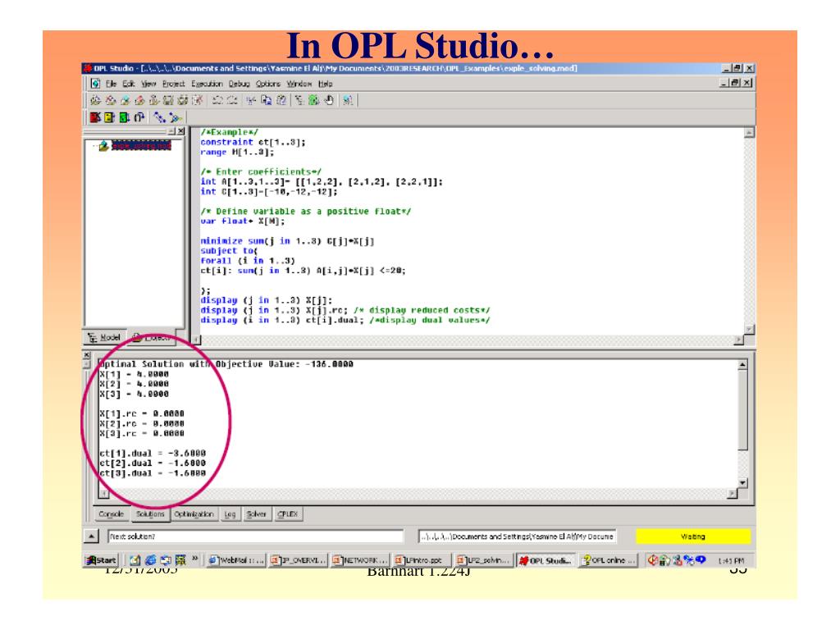This screenshot has width=840, height=630.
Task: Click the model file icon in project tree
Action: (x=103, y=146)
